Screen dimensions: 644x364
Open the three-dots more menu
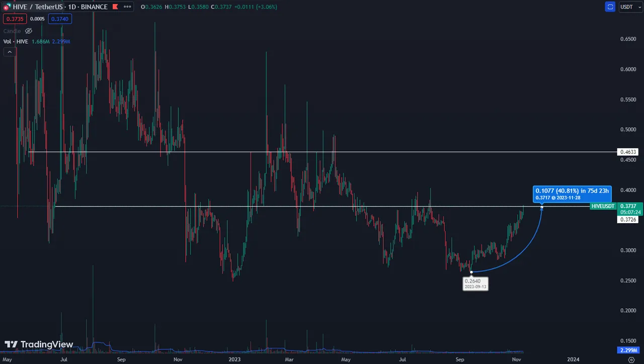[x=128, y=7]
